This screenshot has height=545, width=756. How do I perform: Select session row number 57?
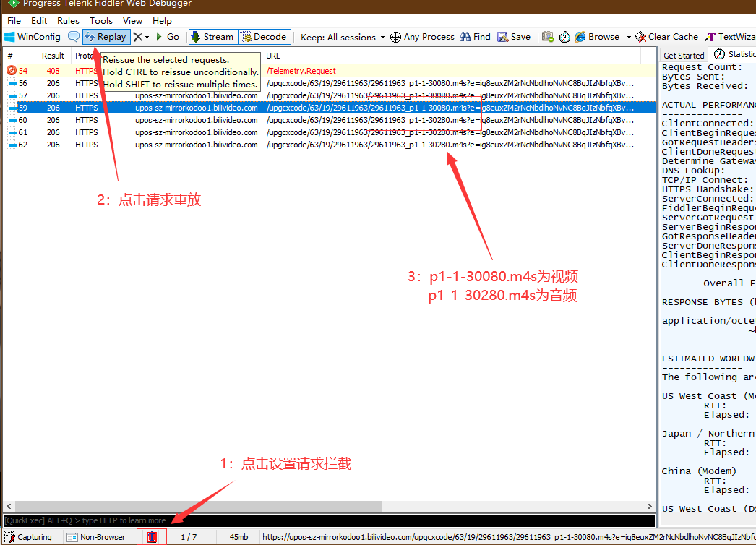click(330, 95)
